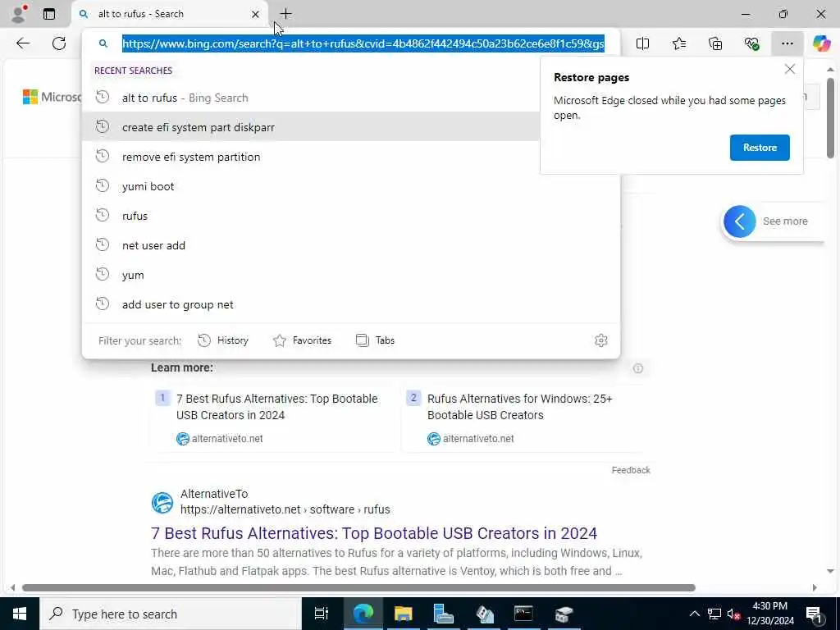Open the Favorites star toolbar icon

coord(678,43)
